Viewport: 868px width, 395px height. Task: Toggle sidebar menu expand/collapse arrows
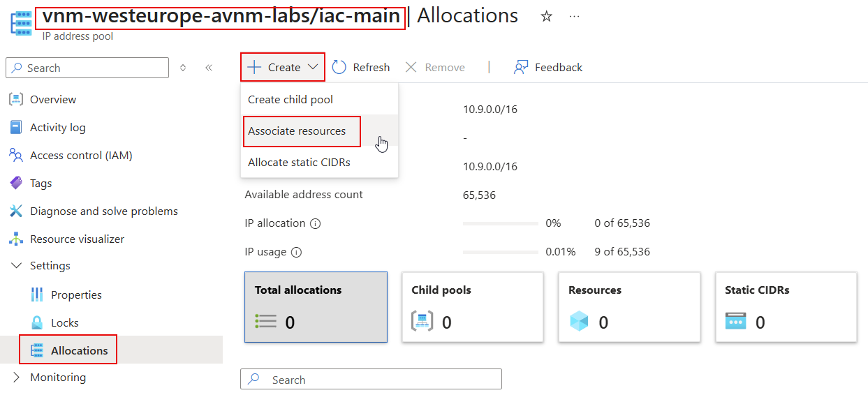(183, 68)
